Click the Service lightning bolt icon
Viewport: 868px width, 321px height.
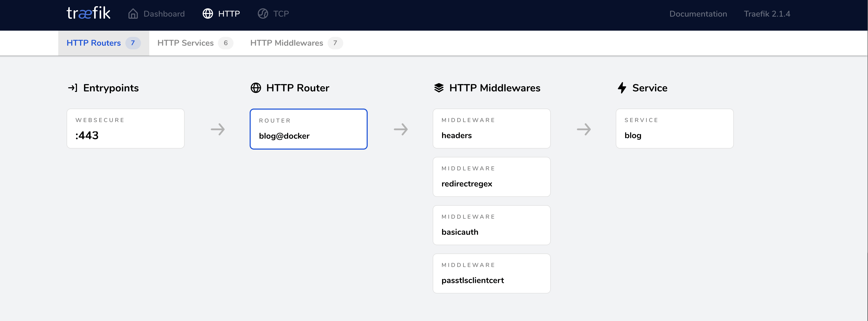[x=622, y=88]
